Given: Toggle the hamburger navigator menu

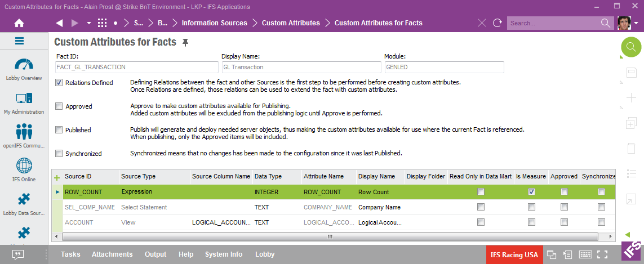Looking at the screenshot, I should pyautogui.click(x=19, y=41).
